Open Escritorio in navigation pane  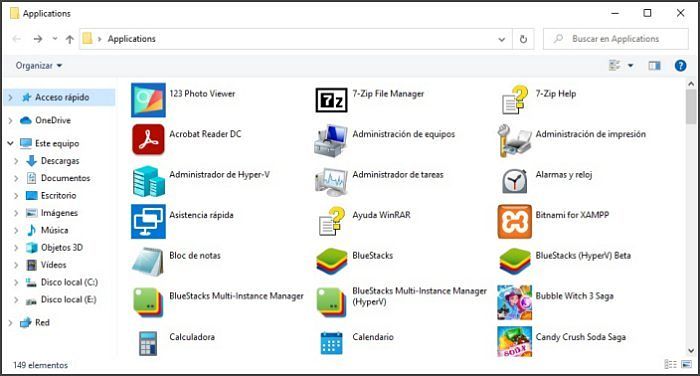[58, 196]
